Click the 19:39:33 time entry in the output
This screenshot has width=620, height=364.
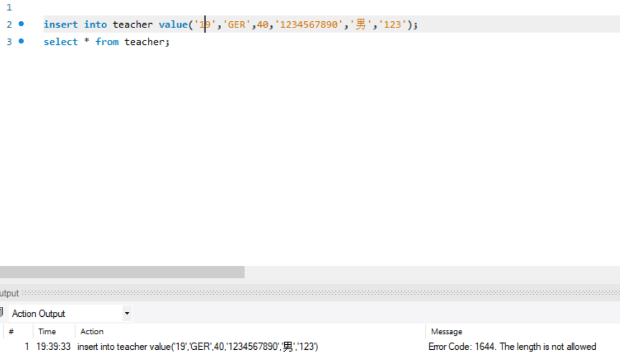pyautogui.click(x=53, y=346)
